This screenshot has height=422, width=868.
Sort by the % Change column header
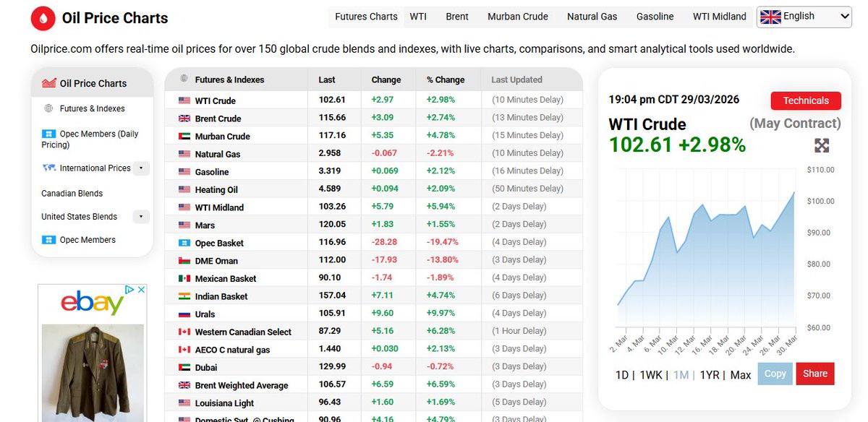(446, 79)
